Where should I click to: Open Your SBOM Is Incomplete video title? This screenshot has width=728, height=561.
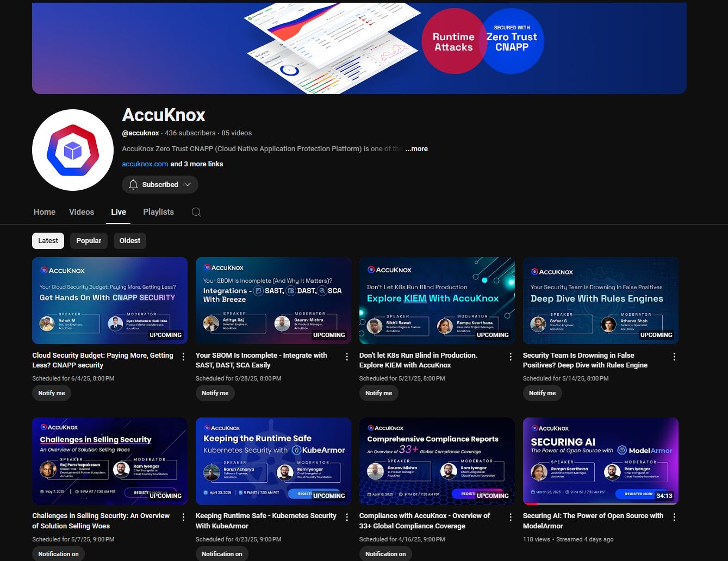click(x=262, y=360)
